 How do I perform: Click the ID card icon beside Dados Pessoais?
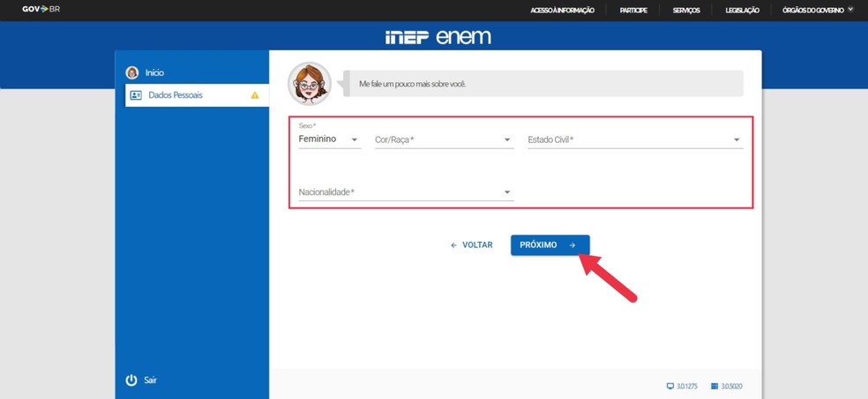pyautogui.click(x=136, y=95)
